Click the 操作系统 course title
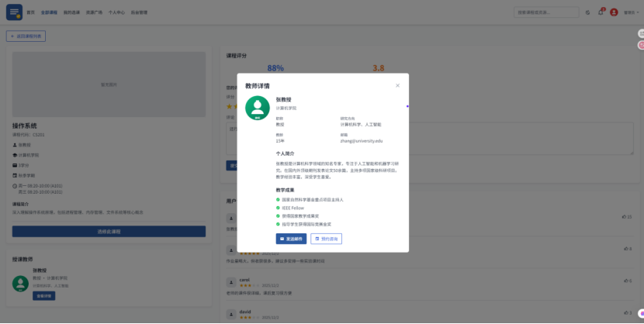This screenshot has width=644, height=324. [x=25, y=126]
